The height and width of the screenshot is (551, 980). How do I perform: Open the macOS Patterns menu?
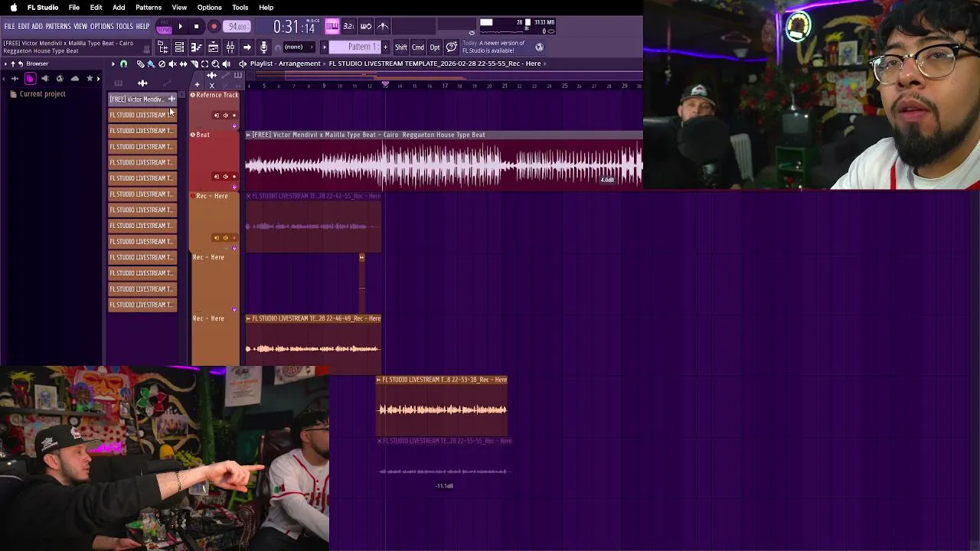(x=149, y=7)
